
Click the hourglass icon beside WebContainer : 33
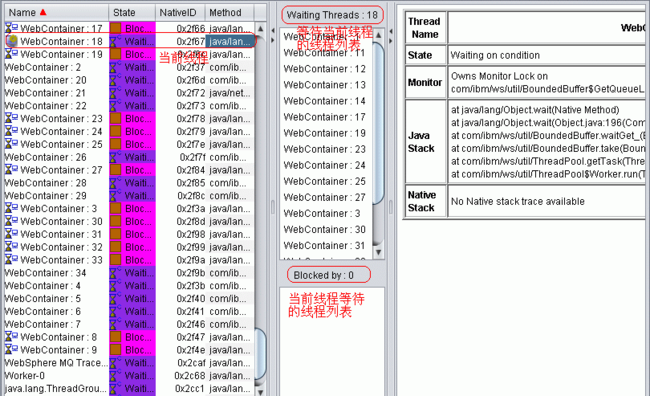point(11,260)
